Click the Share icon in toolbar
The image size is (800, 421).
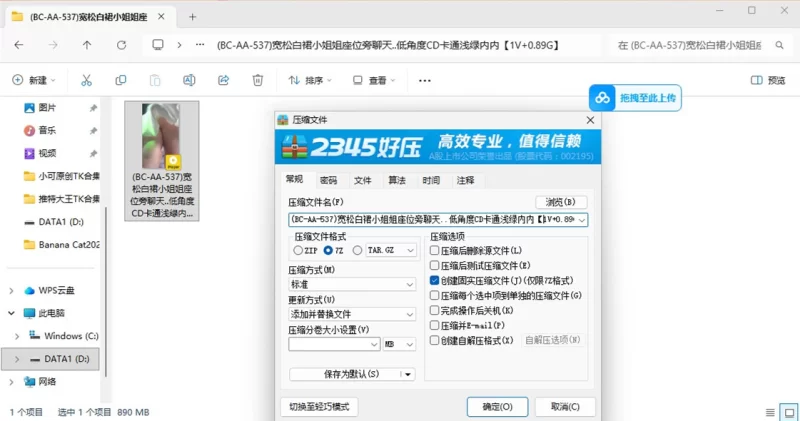click(223, 80)
